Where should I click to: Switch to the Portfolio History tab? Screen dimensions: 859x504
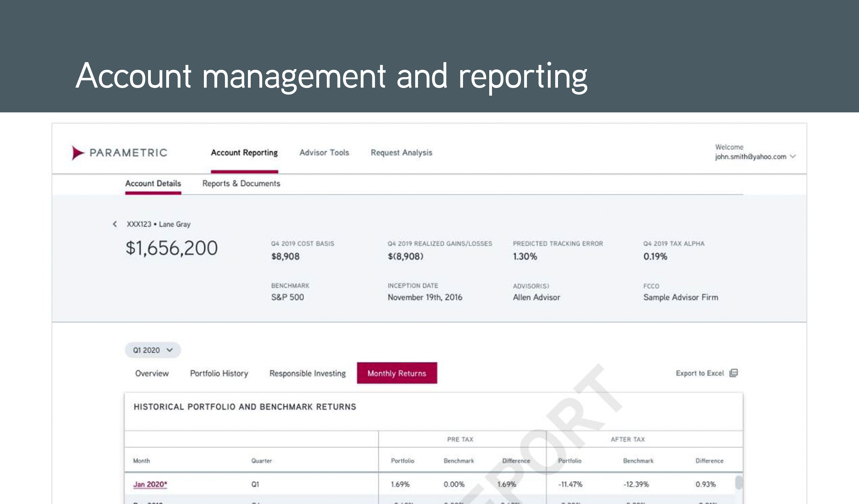219,373
